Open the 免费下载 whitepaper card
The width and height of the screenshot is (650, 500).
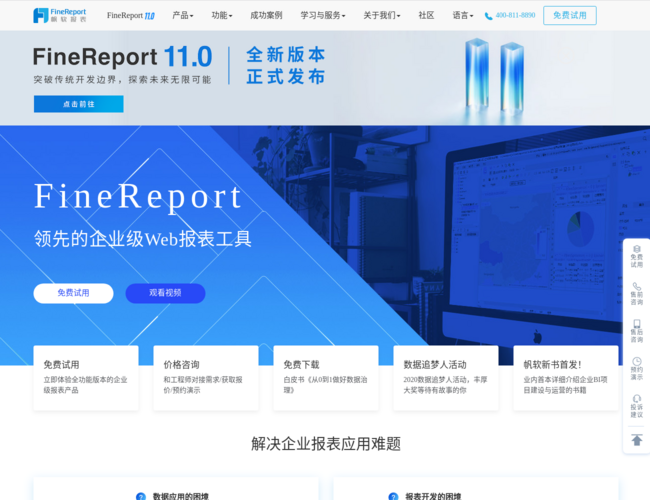(x=326, y=378)
